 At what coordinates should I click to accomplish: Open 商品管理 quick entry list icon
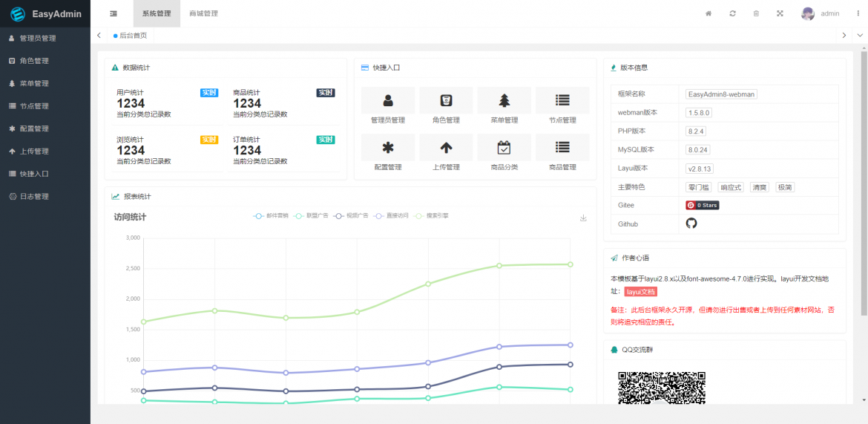(x=562, y=148)
